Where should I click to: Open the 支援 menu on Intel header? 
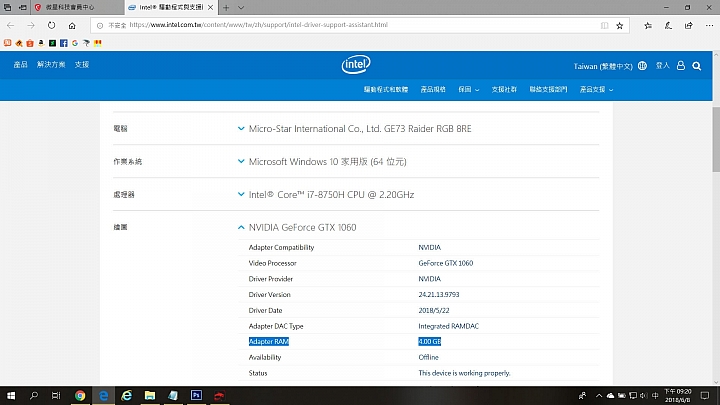pos(82,65)
